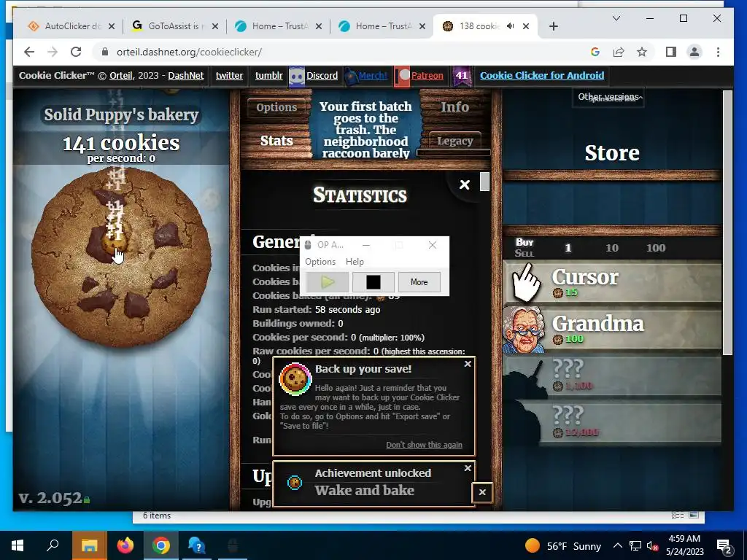The width and height of the screenshot is (747, 560).
Task: Open the DashNet link
Action: [x=186, y=75]
